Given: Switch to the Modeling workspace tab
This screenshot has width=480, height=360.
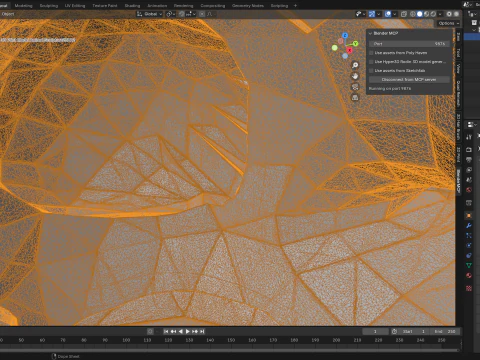Looking at the screenshot, I should 23,6.
